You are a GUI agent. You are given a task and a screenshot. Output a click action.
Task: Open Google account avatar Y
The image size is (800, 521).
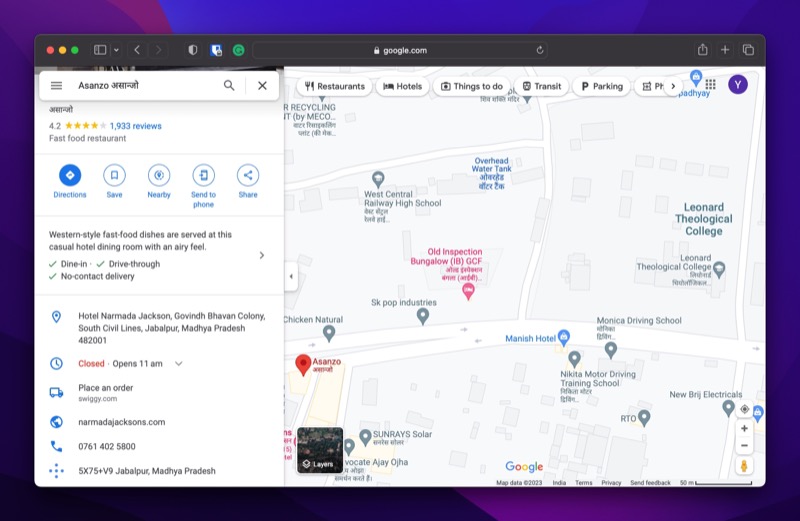click(x=738, y=85)
